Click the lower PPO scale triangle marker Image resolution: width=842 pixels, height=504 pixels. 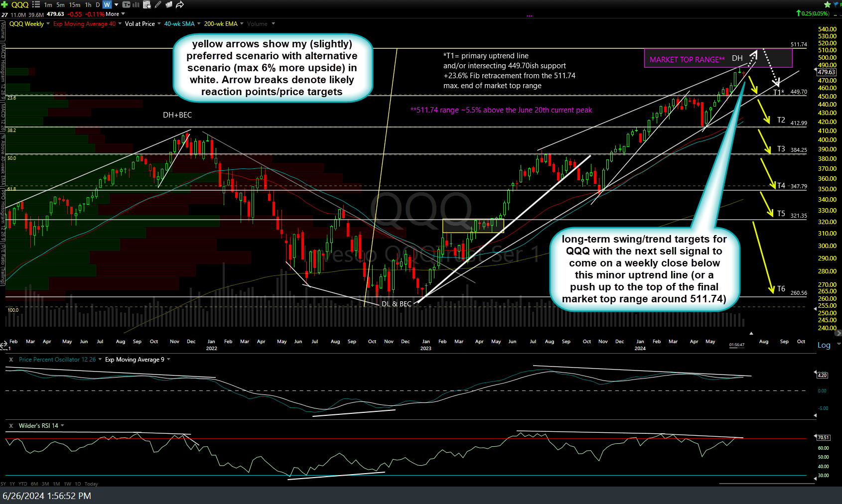[815, 415]
